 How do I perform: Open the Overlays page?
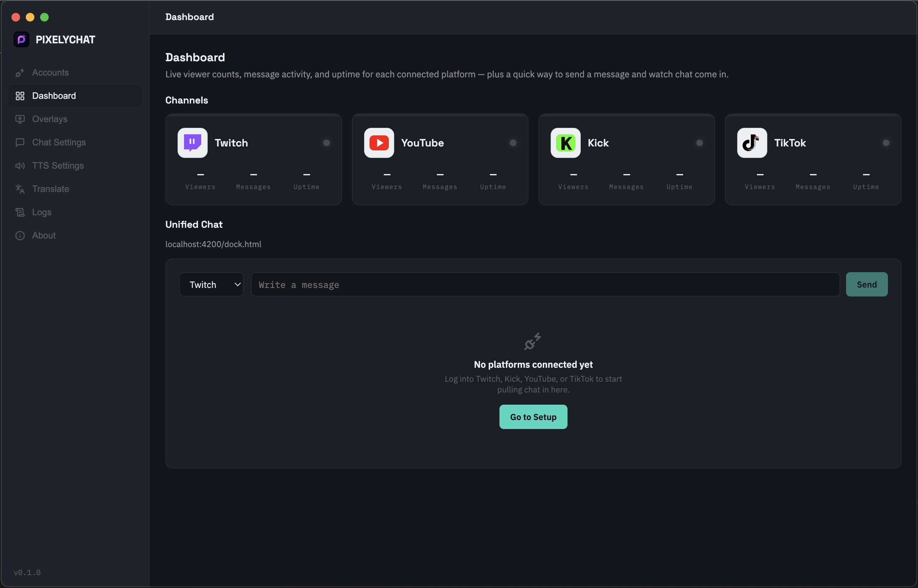point(75,119)
